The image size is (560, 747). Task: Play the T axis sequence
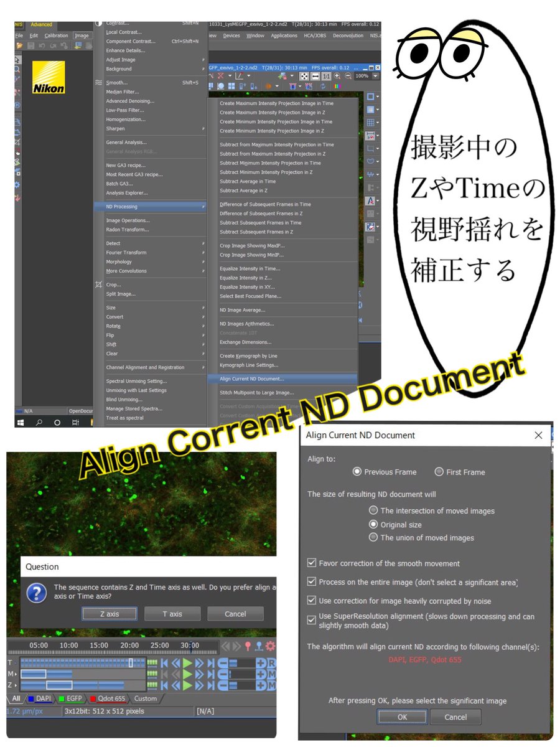pyautogui.click(x=187, y=663)
